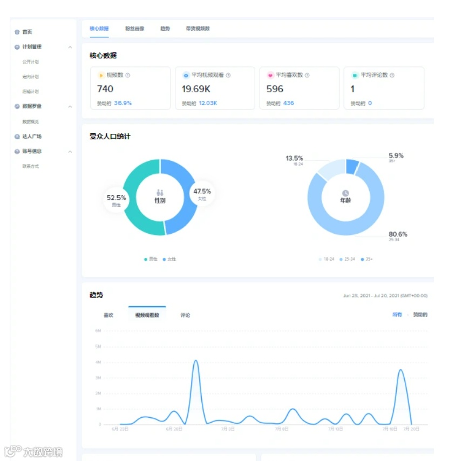
Task: Click the teal comment icon on 平均评论数 card
Action: pos(355,76)
